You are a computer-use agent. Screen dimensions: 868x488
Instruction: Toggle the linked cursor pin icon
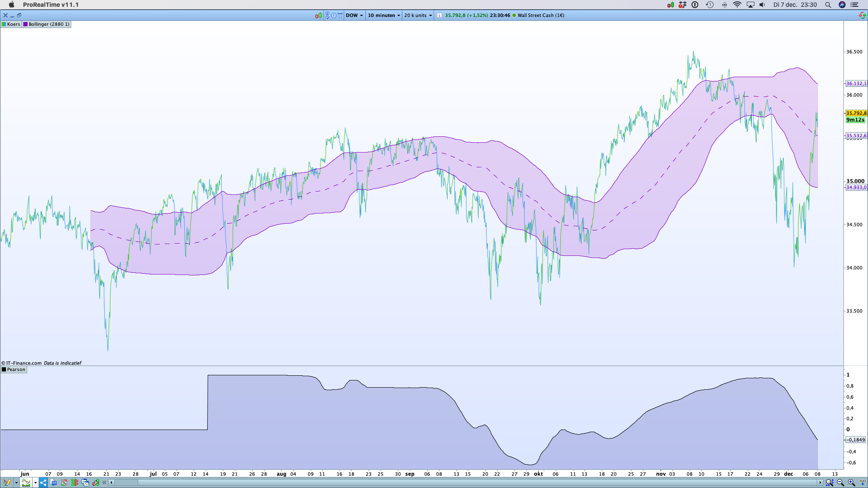coord(328,15)
